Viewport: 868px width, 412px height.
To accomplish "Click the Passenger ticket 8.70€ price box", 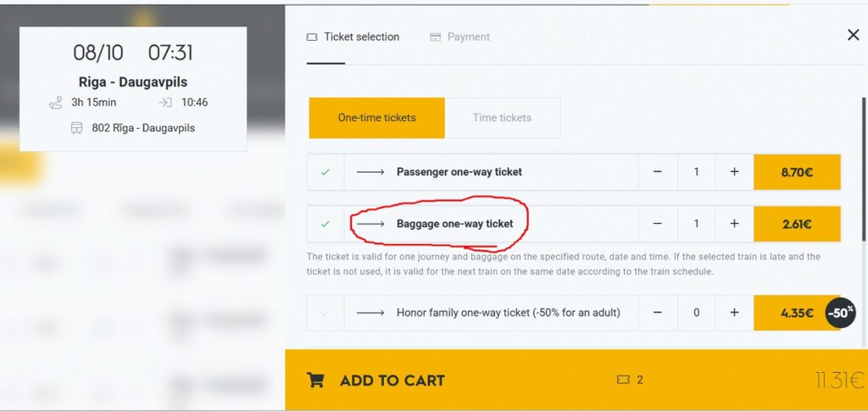I will (x=797, y=172).
